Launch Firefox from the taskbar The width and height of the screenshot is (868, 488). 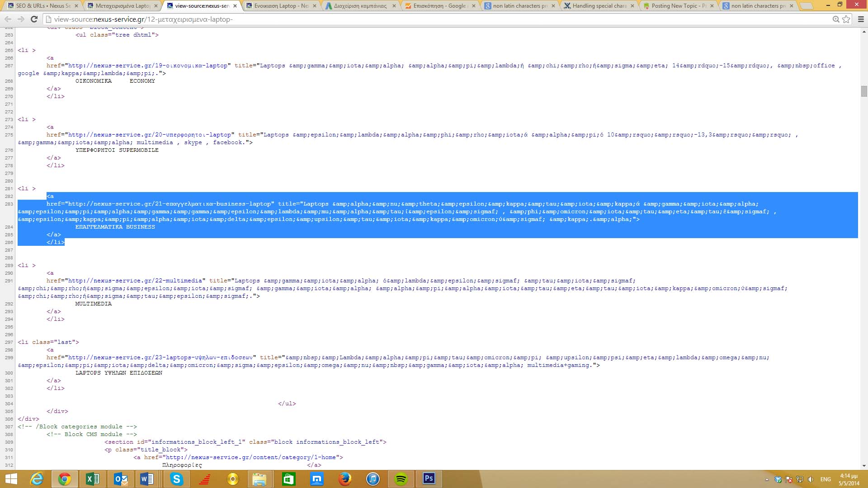[x=345, y=479]
